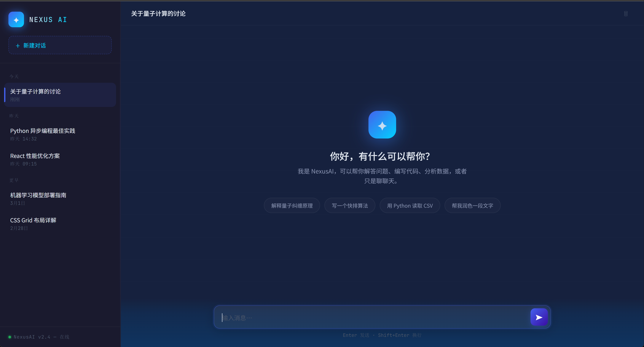
Task: Click the green online status dot
Action: [x=10, y=337]
